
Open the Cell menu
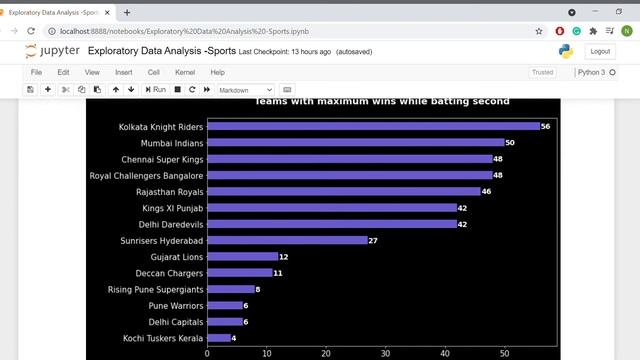coord(153,72)
